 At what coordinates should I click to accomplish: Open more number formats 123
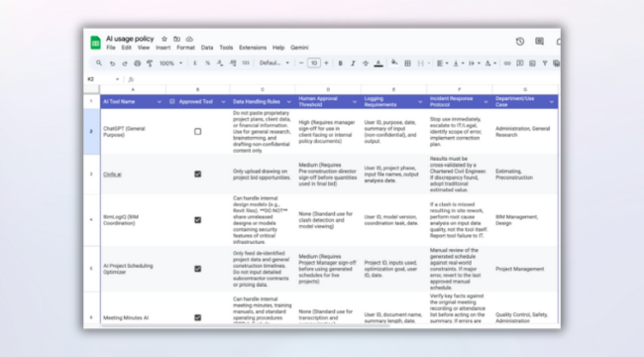(x=246, y=63)
